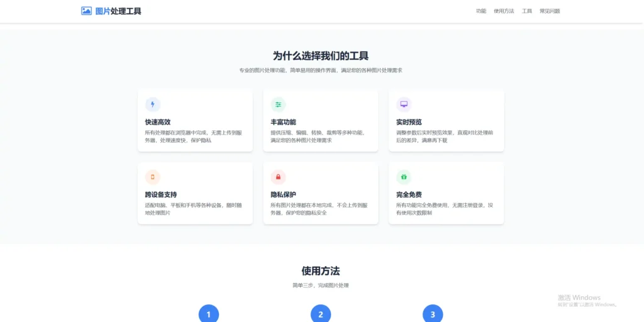The width and height of the screenshot is (644, 322).
Task: Open the 常见问题 navigation link
Action: click(550, 11)
